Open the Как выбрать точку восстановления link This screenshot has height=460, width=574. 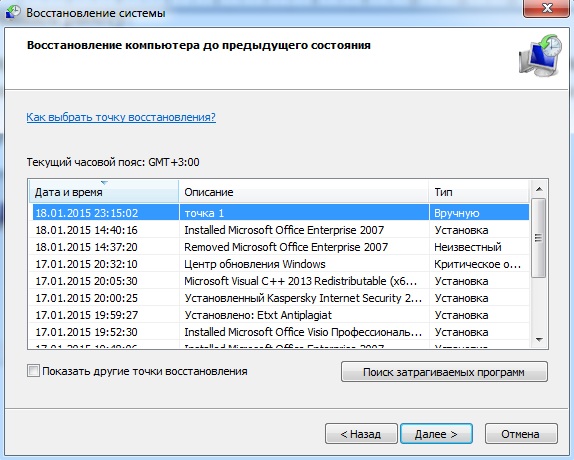pyautogui.click(x=121, y=117)
